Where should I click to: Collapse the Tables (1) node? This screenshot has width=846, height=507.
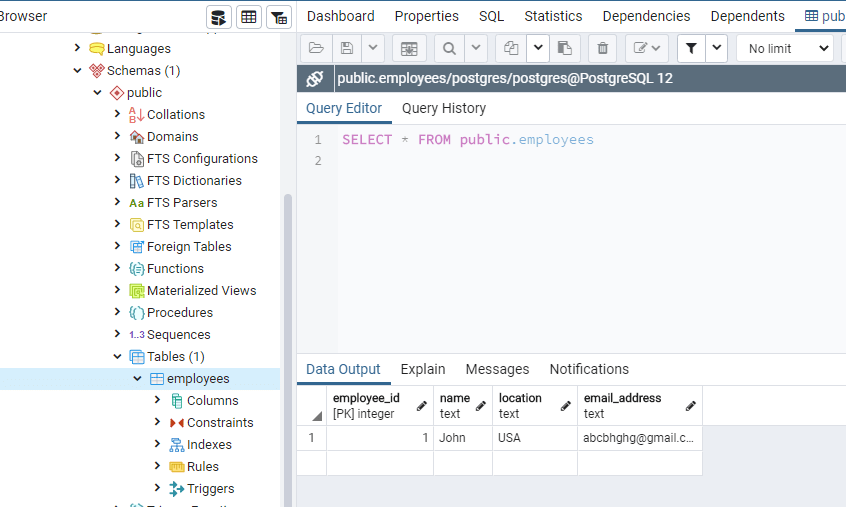117,356
